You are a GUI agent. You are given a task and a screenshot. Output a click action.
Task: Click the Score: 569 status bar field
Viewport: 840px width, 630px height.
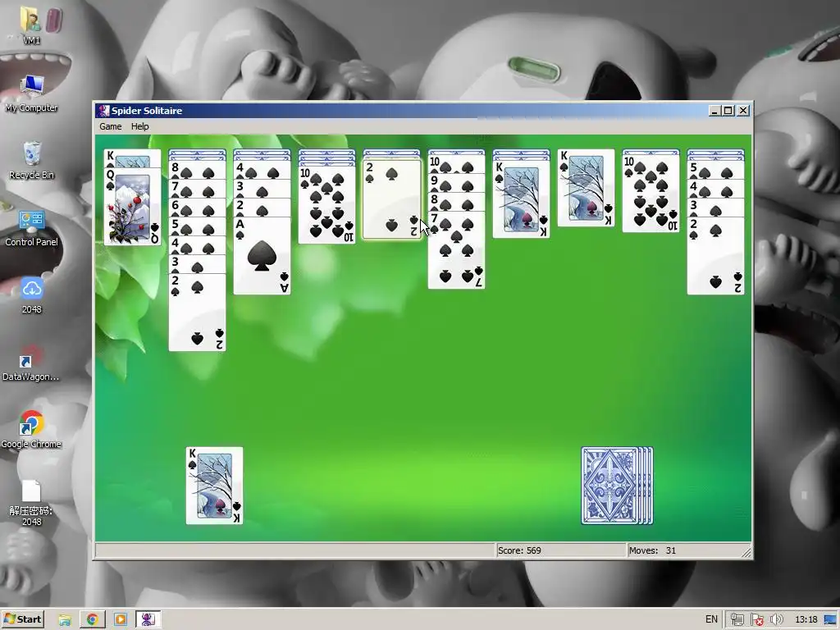pos(560,550)
